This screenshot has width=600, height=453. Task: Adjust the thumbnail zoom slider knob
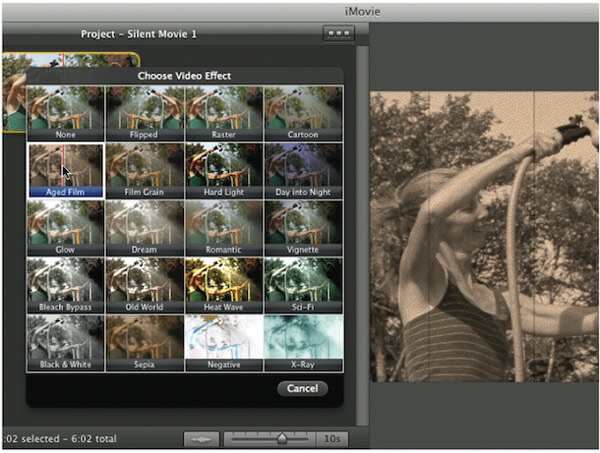282,438
